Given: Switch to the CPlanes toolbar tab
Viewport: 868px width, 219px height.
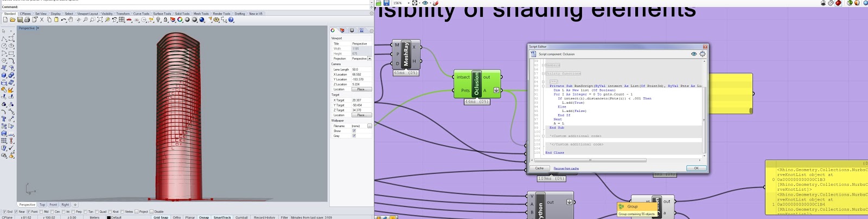Looking at the screenshot, I should pyautogui.click(x=25, y=14).
